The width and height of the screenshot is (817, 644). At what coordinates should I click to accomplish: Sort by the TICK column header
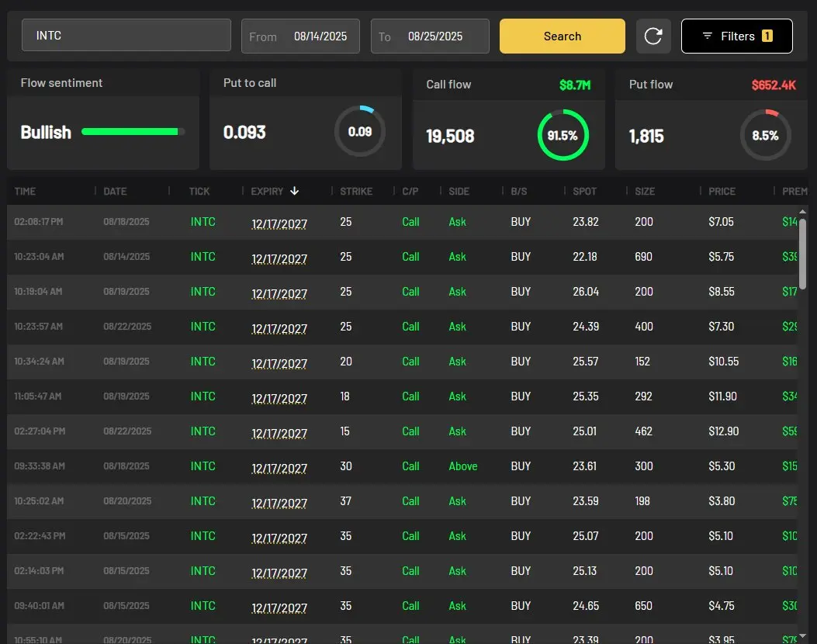tap(199, 191)
